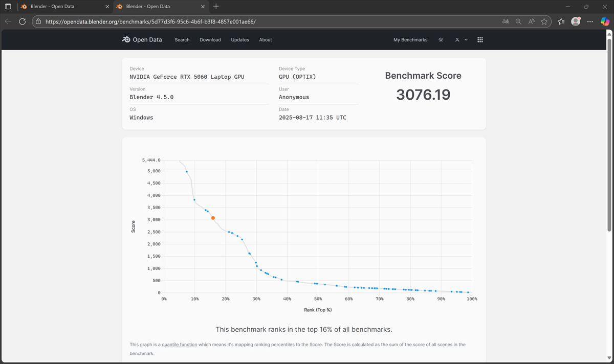Open the Updates page
The width and height of the screenshot is (614, 364).
click(x=240, y=40)
